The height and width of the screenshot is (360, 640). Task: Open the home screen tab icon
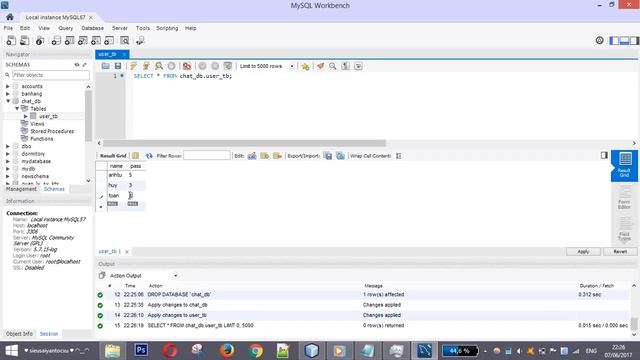[10, 17]
